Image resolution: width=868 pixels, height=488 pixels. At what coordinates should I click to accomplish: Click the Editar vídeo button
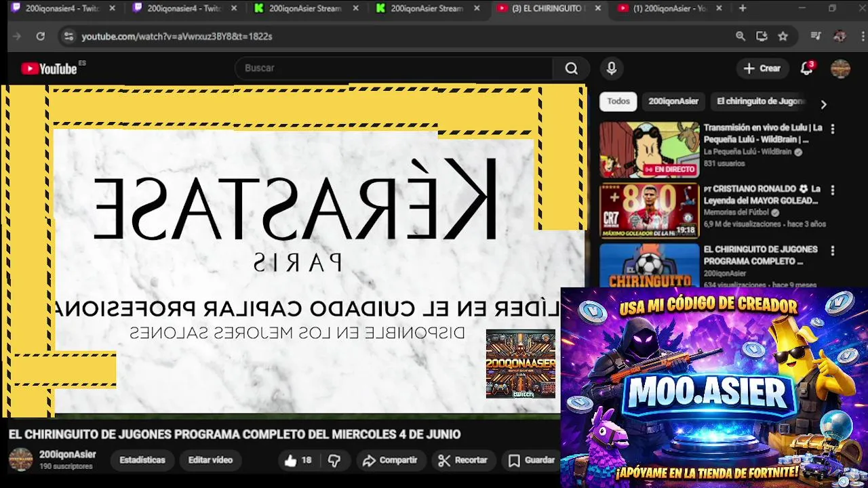210,460
